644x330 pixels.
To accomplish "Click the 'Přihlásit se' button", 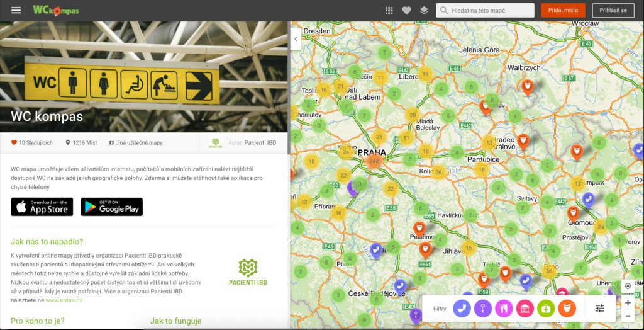I will tap(613, 10).
